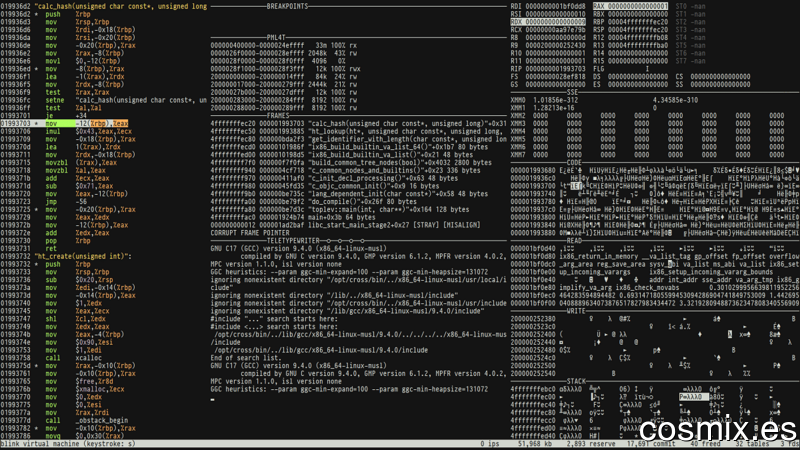Select the PML4T row marked '2048k 43% rw'
800x450 pixels.
click(x=284, y=53)
